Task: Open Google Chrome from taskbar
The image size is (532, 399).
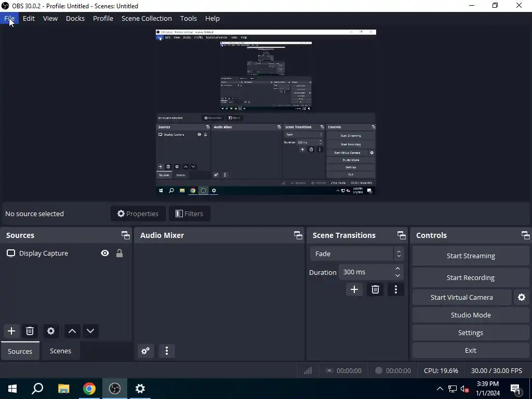Action: pos(89,389)
